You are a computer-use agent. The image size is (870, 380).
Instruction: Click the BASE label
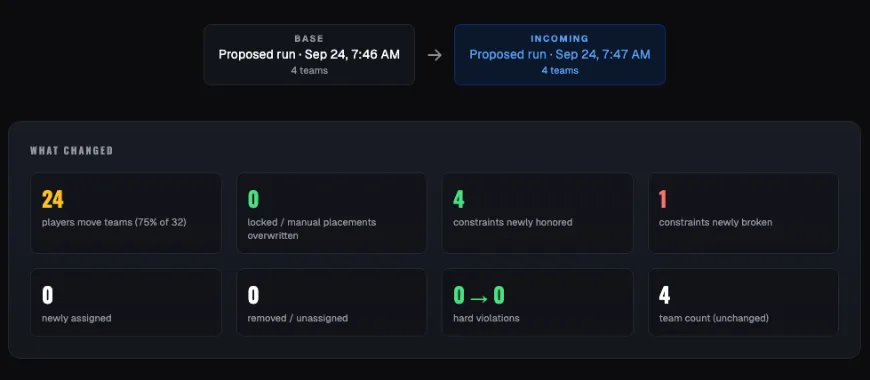[x=309, y=39]
